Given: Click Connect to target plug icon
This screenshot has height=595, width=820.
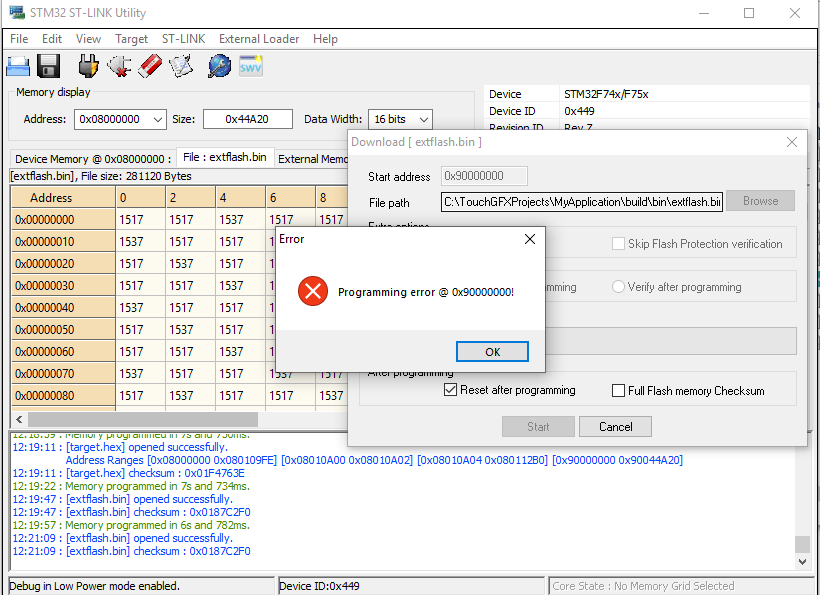Looking at the screenshot, I should (x=88, y=66).
